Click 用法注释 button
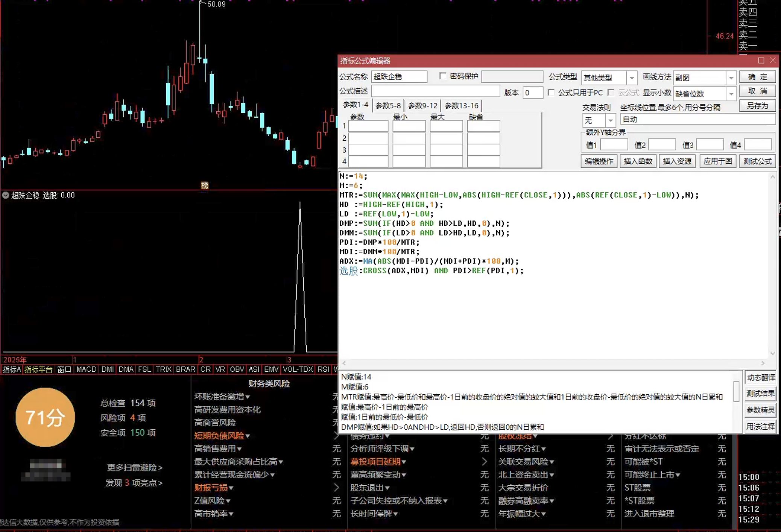The width and height of the screenshot is (781, 532). 761,426
